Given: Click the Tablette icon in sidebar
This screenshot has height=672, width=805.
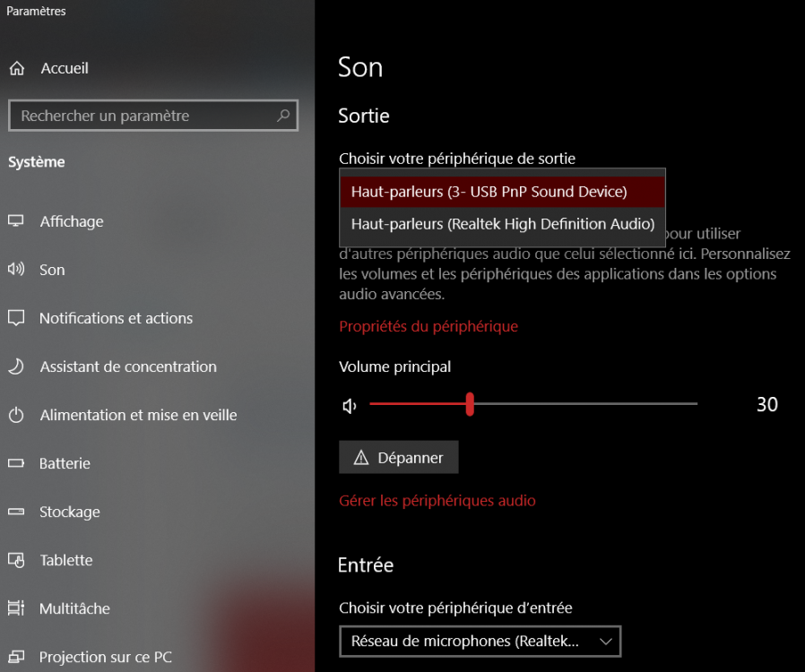Looking at the screenshot, I should tap(16, 560).
